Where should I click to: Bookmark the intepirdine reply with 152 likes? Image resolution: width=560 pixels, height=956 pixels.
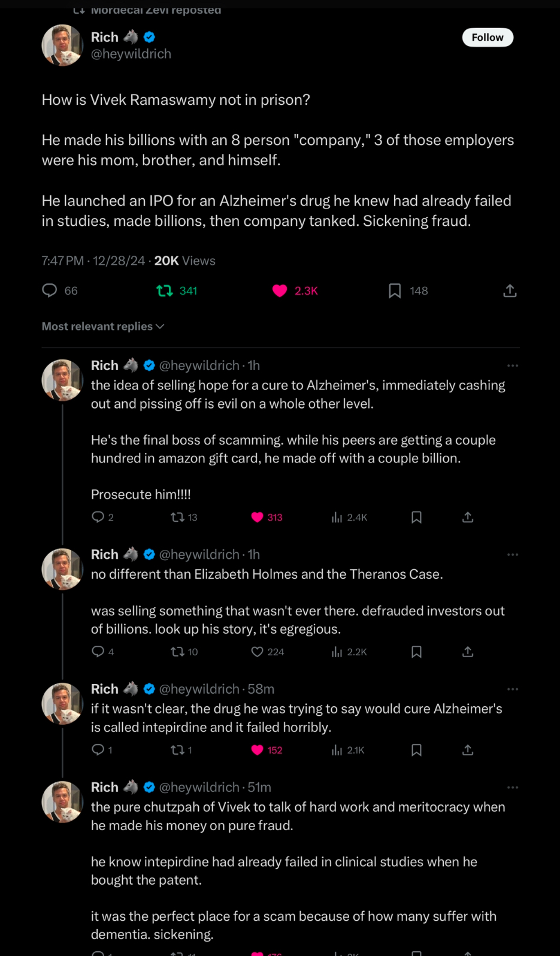click(x=417, y=750)
